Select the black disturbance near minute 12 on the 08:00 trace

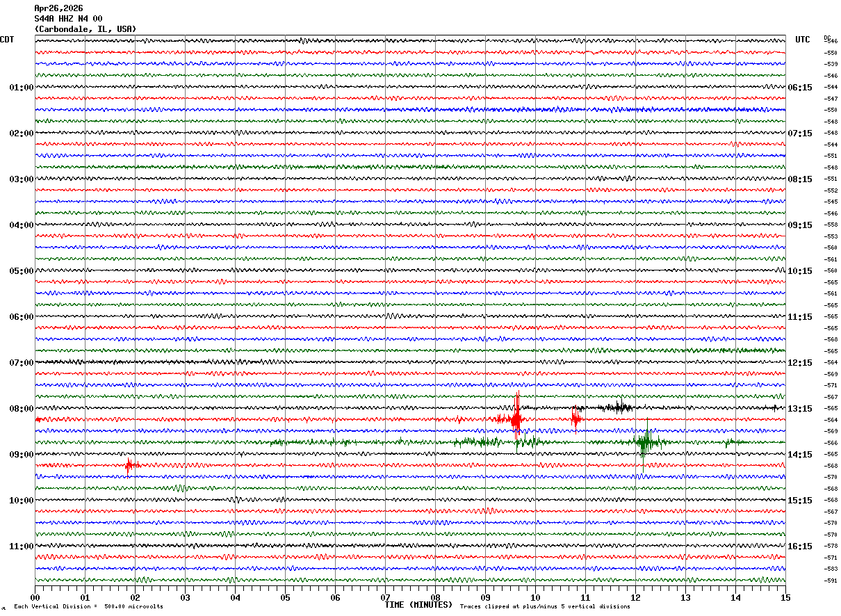(x=618, y=407)
